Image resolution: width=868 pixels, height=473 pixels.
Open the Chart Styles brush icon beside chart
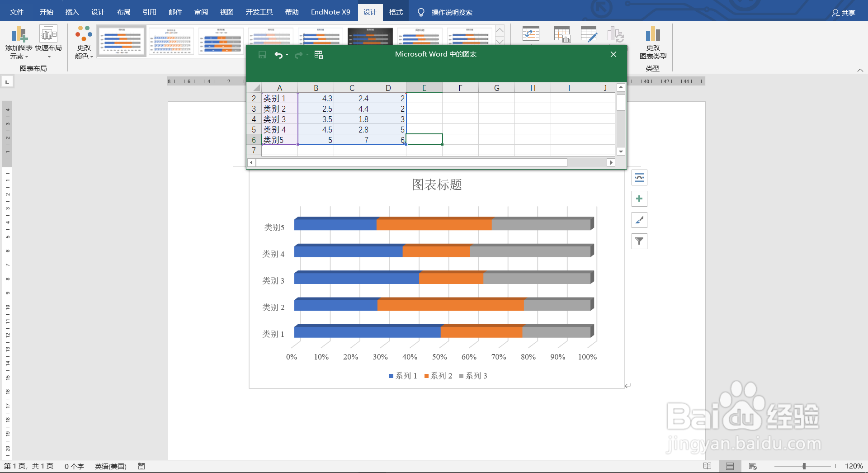639,220
